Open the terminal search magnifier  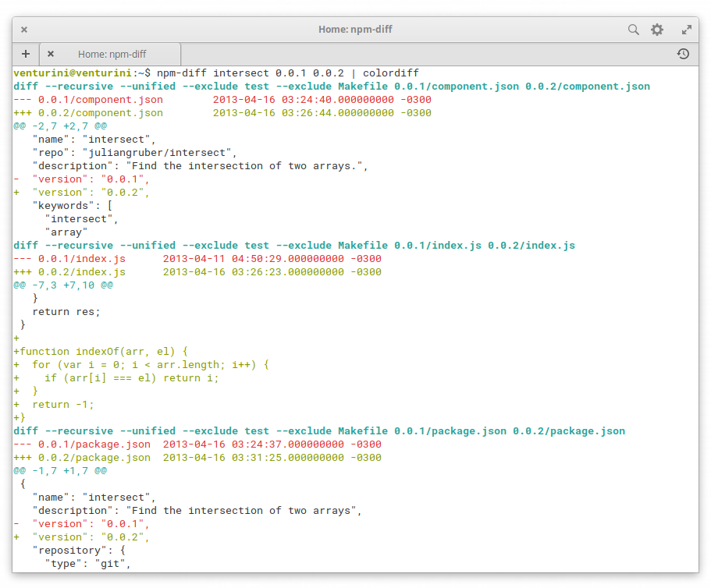point(634,30)
